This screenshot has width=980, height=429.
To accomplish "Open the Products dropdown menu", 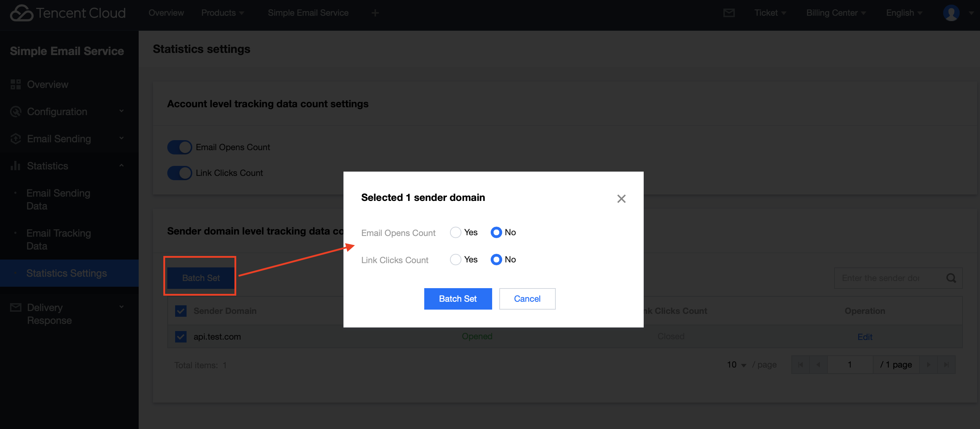I will [222, 13].
